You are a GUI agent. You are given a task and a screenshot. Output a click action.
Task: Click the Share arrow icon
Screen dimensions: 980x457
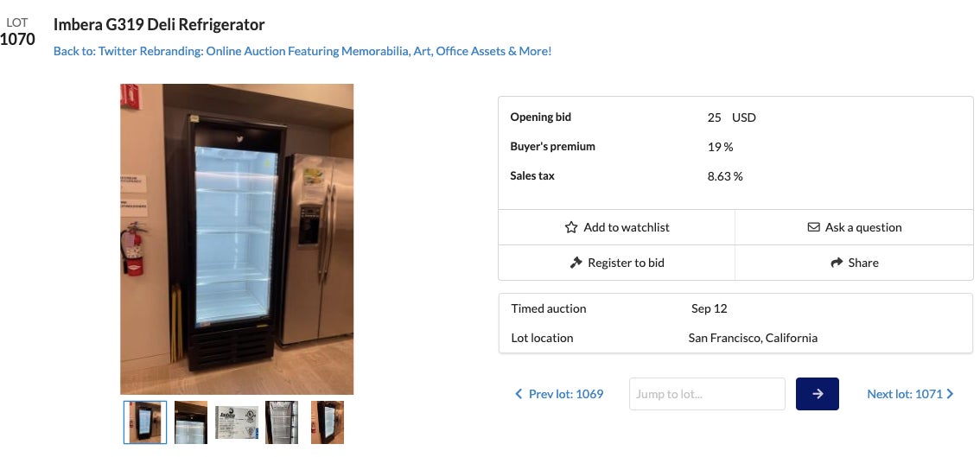[x=837, y=263]
